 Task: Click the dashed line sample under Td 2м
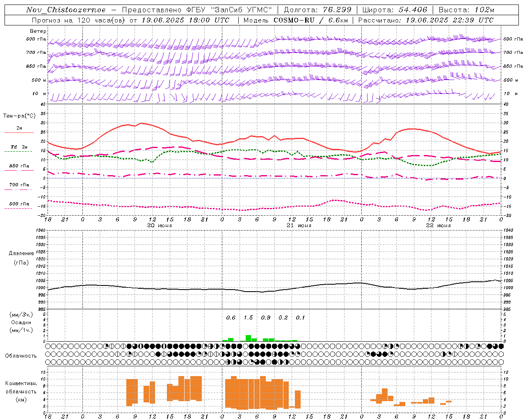point(18,151)
